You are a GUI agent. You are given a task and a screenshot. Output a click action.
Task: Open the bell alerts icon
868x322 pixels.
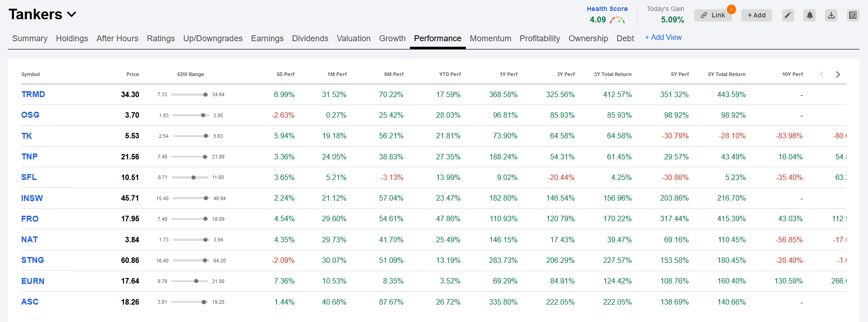pos(810,15)
